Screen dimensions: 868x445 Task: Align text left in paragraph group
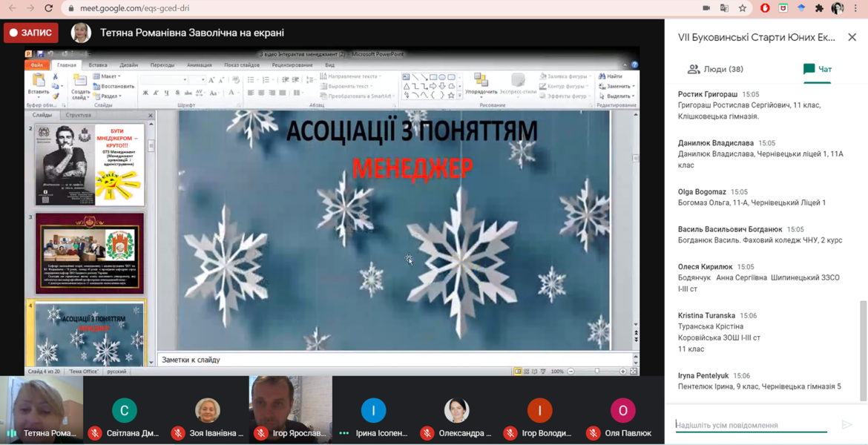point(251,93)
